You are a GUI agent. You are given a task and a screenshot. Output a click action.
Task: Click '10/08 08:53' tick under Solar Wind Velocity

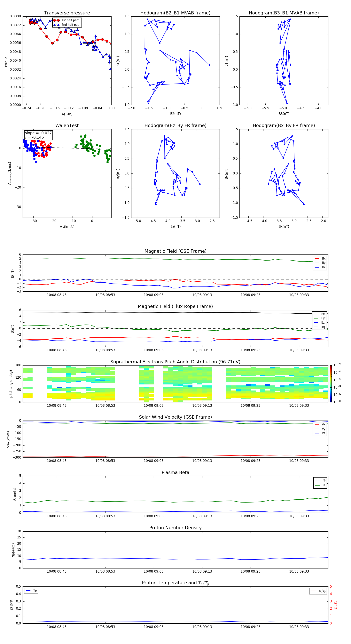click(105, 461)
